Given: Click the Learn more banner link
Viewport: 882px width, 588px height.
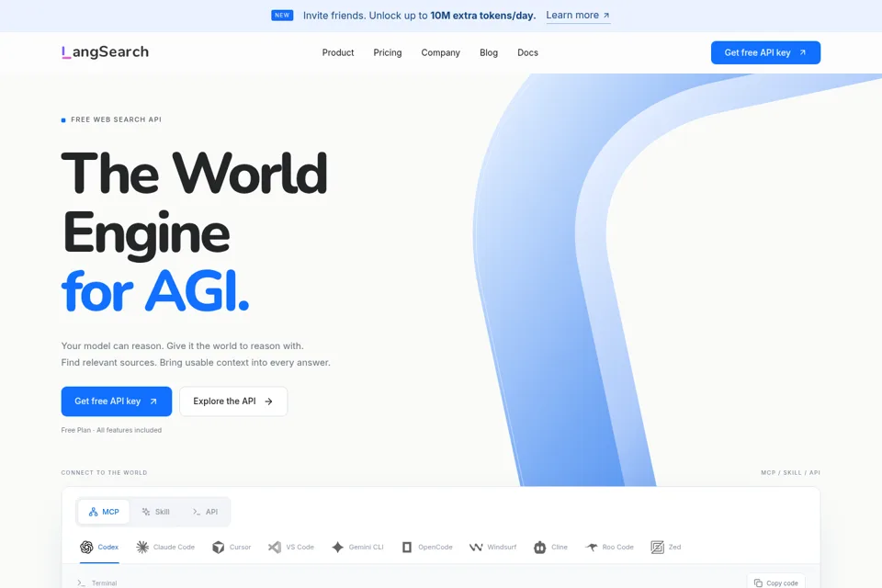Looking at the screenshot, I should 578,16.
